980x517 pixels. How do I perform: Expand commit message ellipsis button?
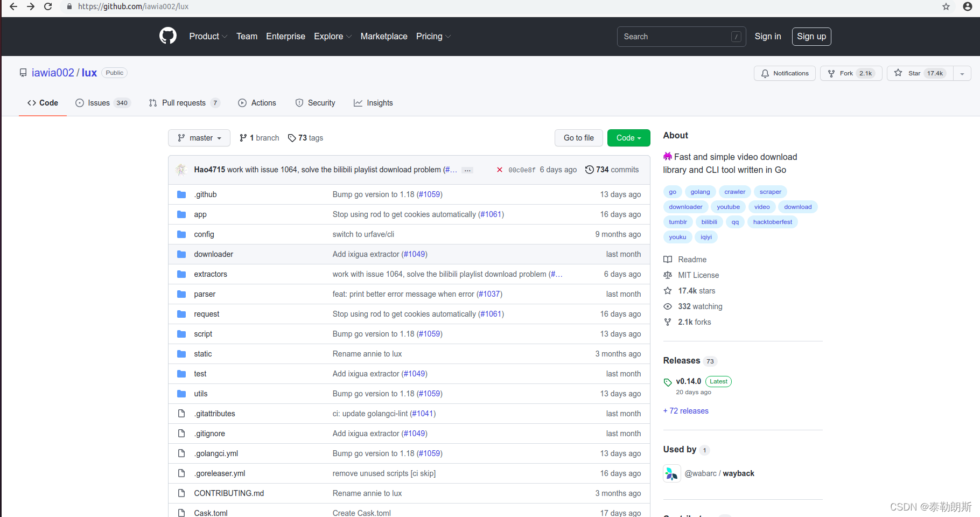pyautogui.click(x=467, y=170)
